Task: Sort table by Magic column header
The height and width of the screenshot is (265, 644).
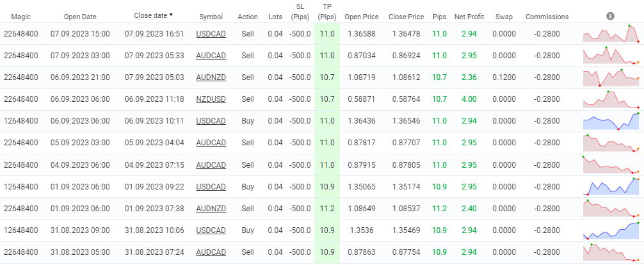Action: coord(21,17)
